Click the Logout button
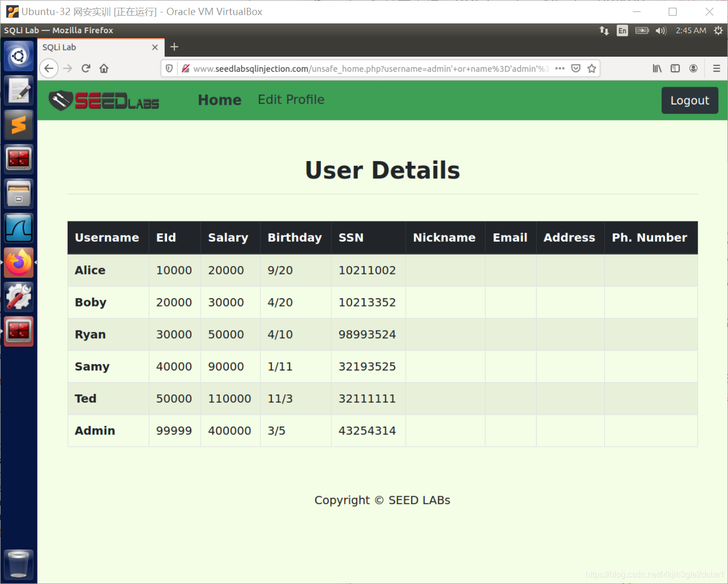Viewport: 728px width, 584px height. click(x=690, y=100)
